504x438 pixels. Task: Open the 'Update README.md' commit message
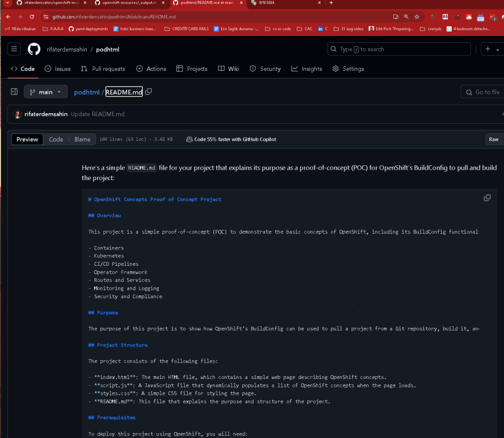(x=98, y=114)
